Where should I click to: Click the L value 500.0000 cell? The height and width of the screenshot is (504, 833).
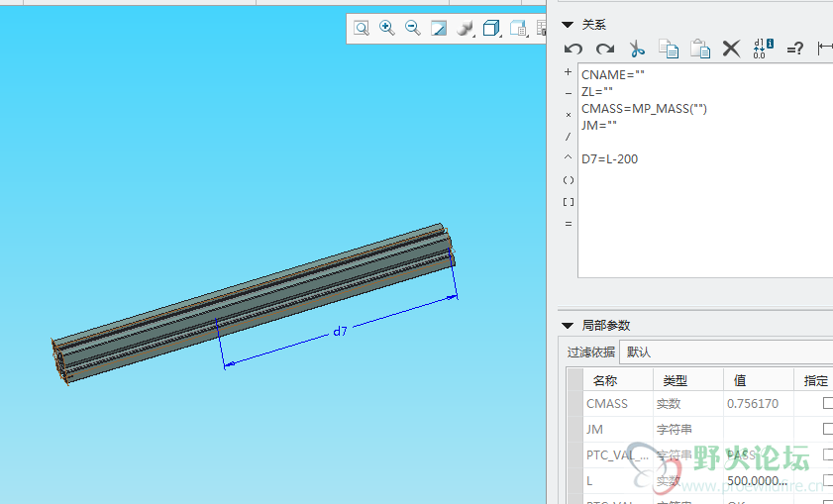[758, 481]
